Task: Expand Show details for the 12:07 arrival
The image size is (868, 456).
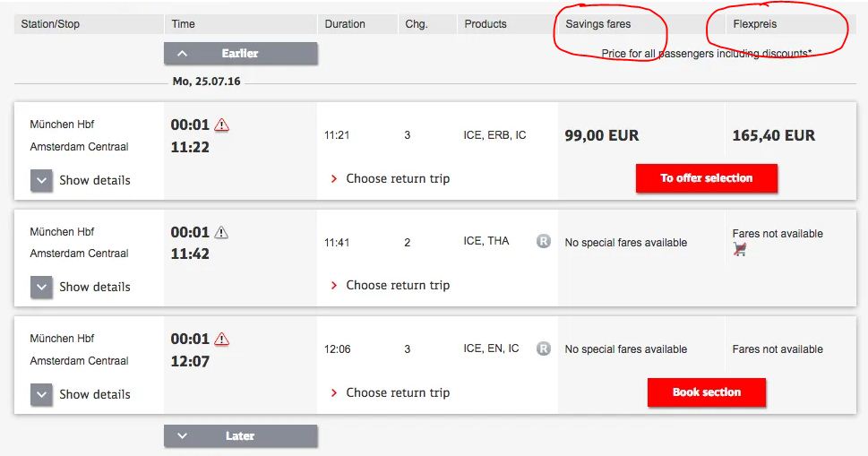Action: (42, 394)
